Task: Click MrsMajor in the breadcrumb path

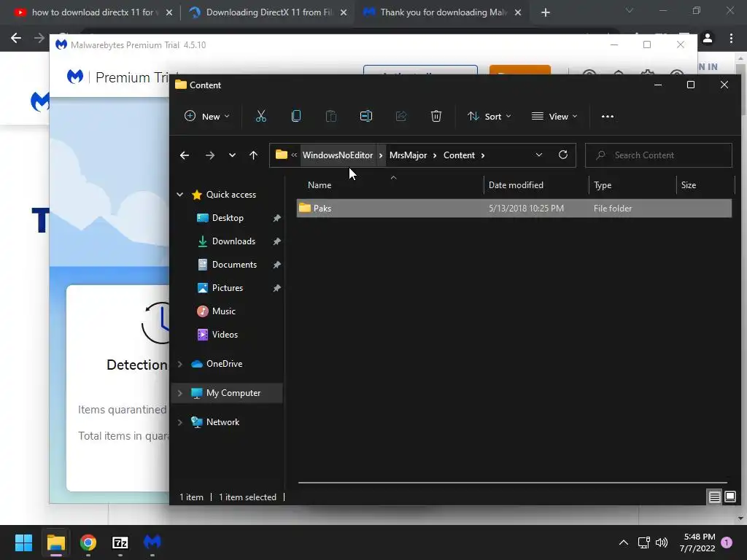Action: [x=409, y=155]
